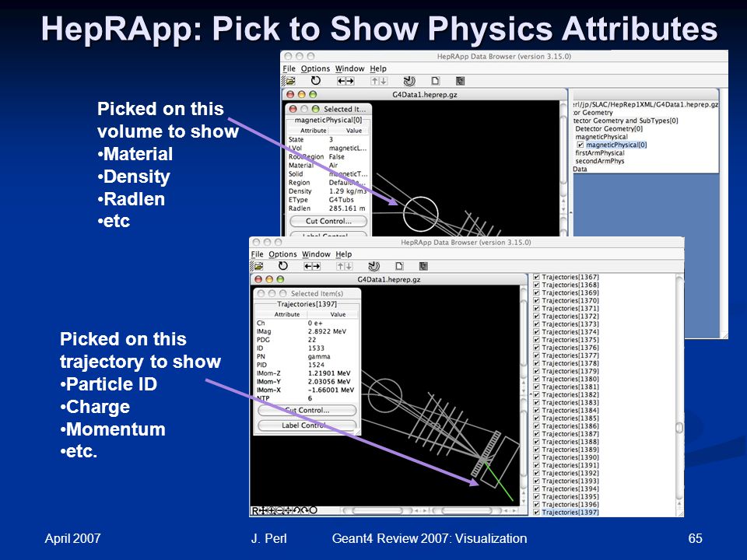Viewport: 747px width, 560px height.
Task: Toggle checkbox for Trajectories[1370]
Action: (x=536, y=300)
